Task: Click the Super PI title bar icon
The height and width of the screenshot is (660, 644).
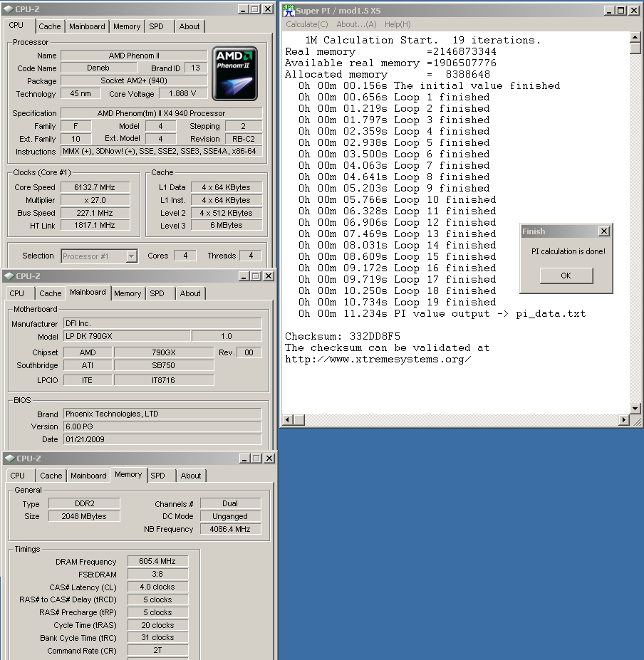Action: click(x=289, y=10)
